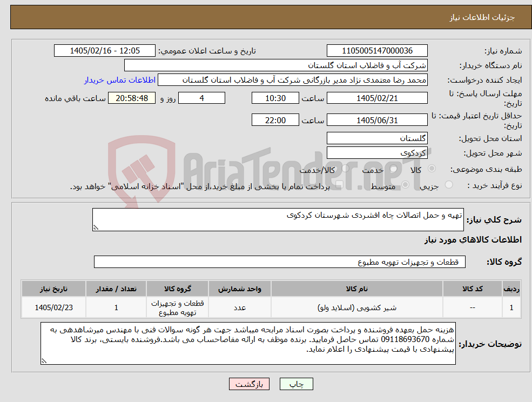The width and height of the screenshot is (532, 402).
Task: Click price validity date 1405/06/31
Action: tap(377, 120)
